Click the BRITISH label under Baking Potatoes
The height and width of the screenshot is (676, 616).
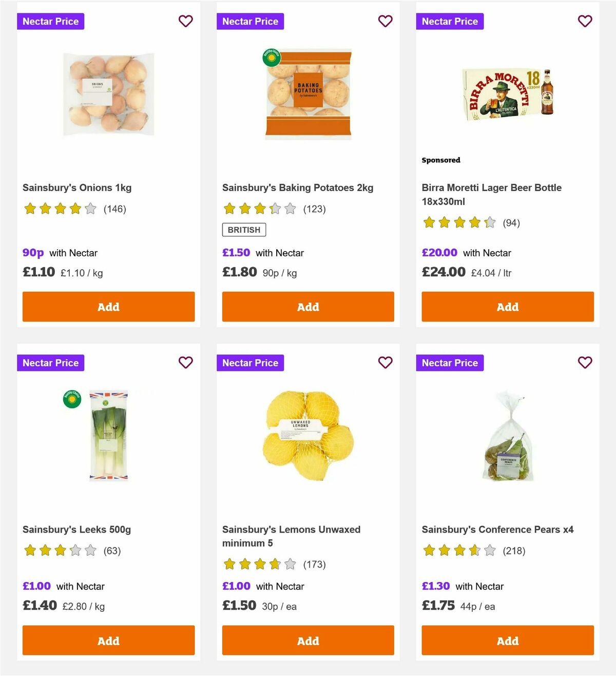tap(243, 230)
